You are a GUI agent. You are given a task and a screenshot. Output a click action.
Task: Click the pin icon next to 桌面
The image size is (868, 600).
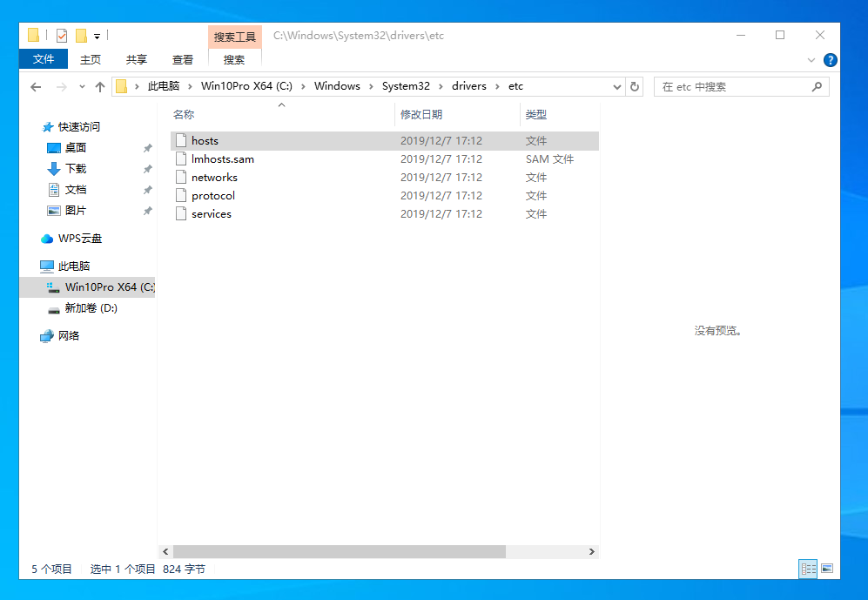(x=147, y=148)
